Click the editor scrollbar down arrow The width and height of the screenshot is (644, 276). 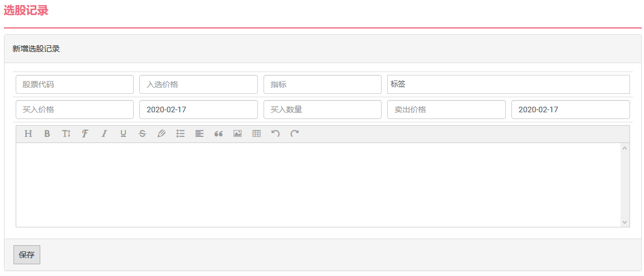[624, 222]
